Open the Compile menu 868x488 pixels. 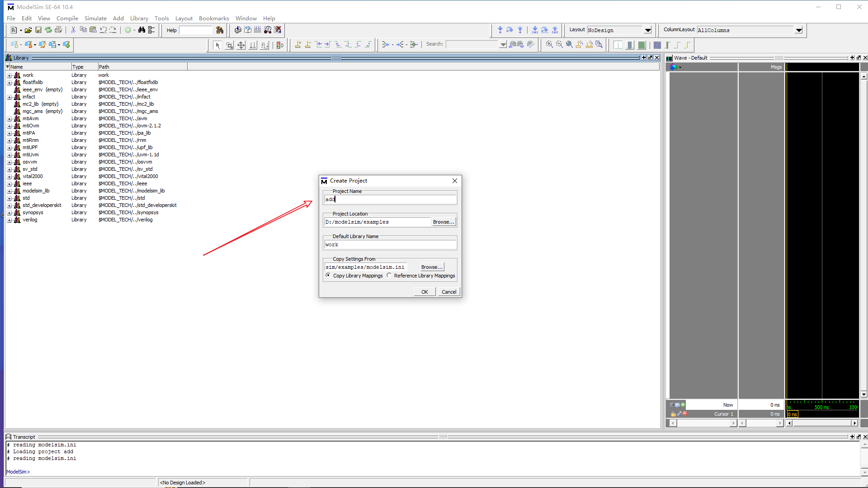(x=67, y=18)
